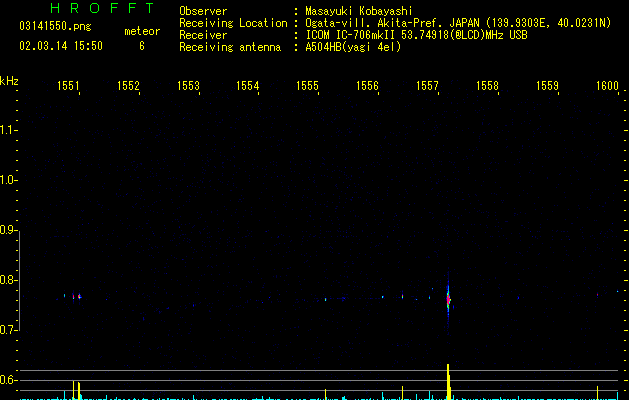Click the 1555 time axis marker

307,85
